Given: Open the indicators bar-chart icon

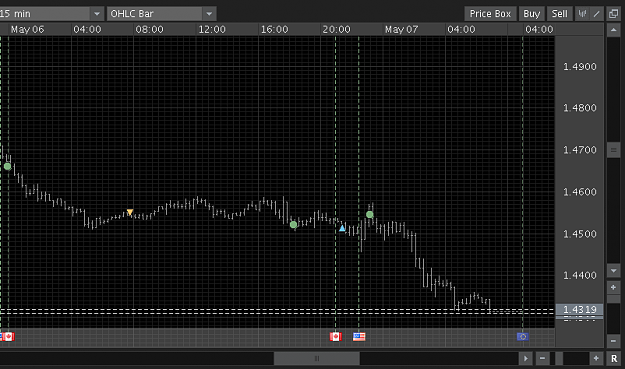Looking at the screenshot, I should (582, 14).
